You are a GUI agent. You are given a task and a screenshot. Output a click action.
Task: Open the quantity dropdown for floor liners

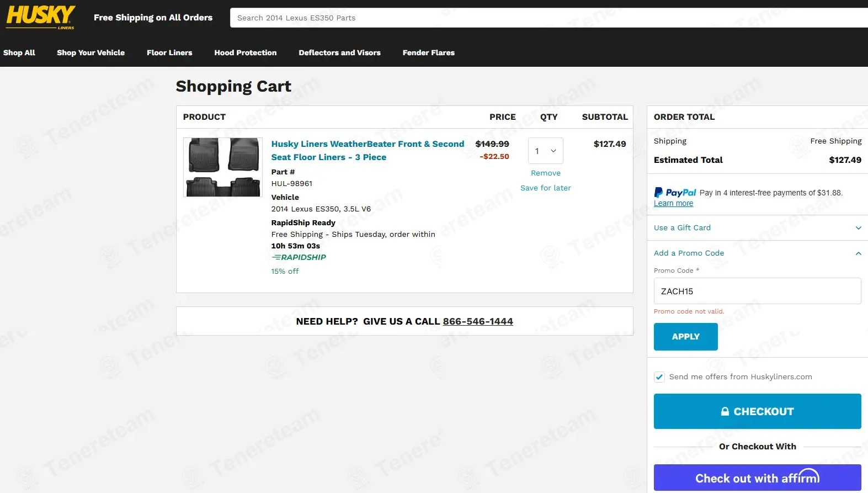pos(546,151)
